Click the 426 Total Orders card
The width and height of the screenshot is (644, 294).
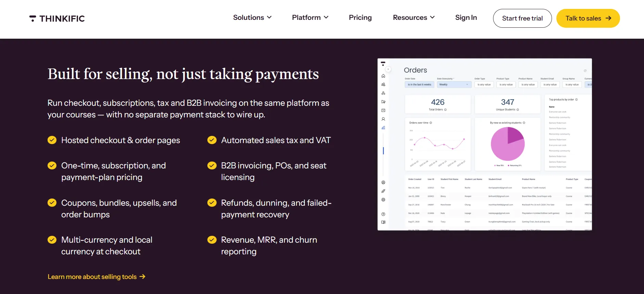point(438,104)
